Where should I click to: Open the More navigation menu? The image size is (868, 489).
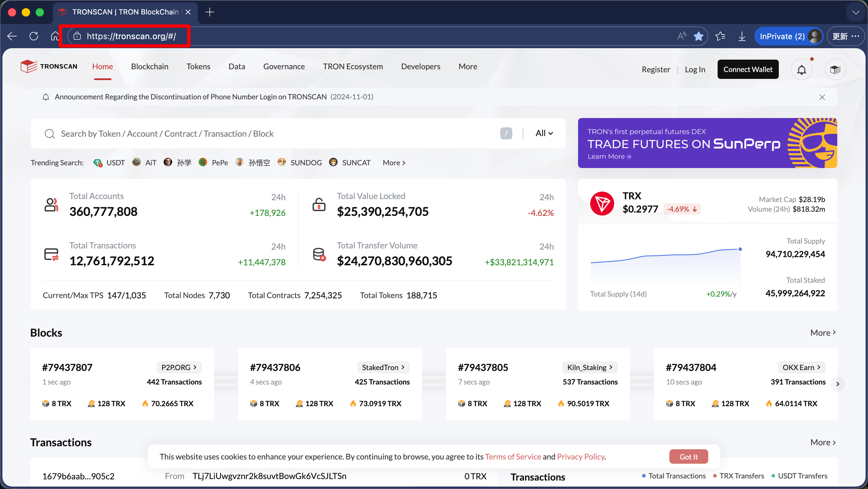point(468,66)
